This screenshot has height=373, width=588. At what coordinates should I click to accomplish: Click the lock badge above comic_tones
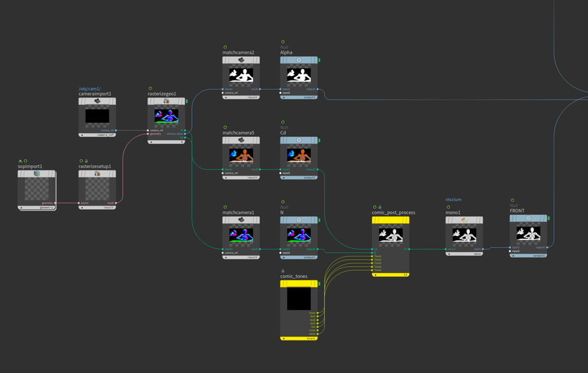282,271
